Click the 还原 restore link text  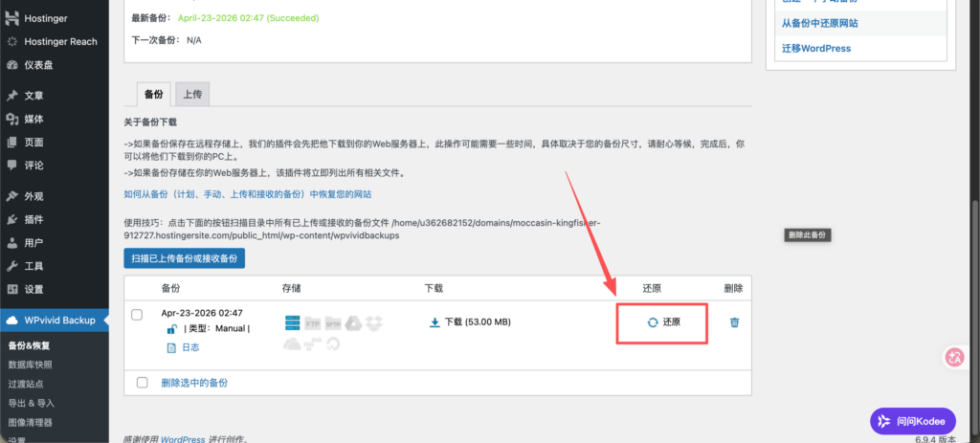coord(672,322)
